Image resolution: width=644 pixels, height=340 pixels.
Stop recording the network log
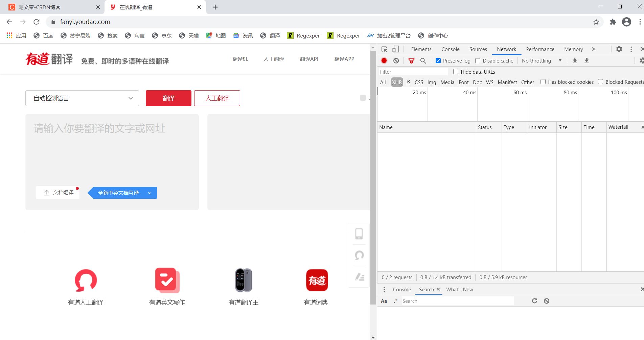click(384, 60)
